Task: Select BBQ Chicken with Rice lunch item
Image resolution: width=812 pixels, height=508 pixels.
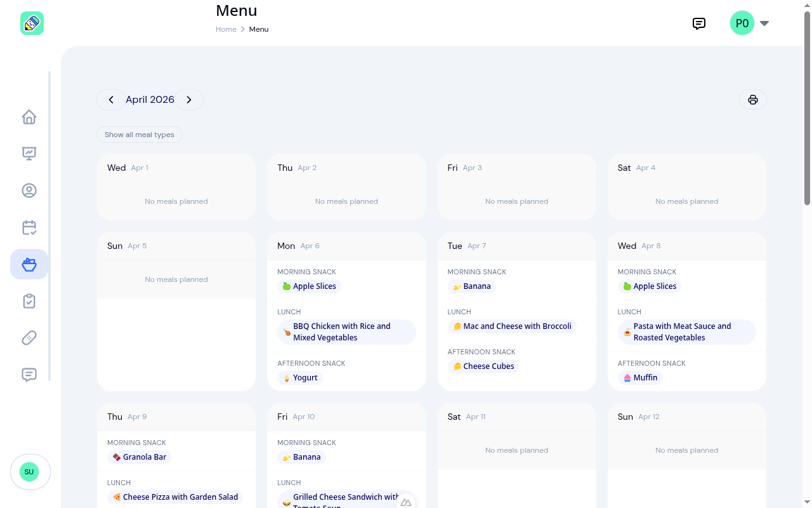Action: point(346,332)
